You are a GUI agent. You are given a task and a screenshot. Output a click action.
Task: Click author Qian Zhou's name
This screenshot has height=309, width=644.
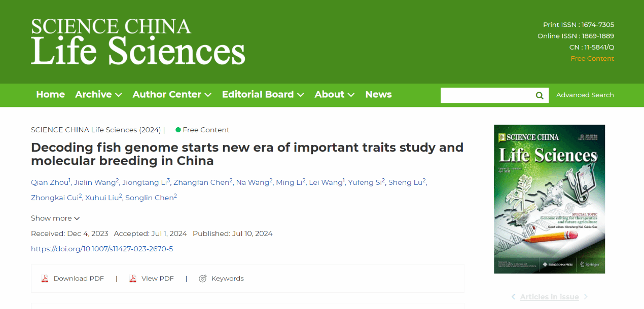tap(50, 183)
